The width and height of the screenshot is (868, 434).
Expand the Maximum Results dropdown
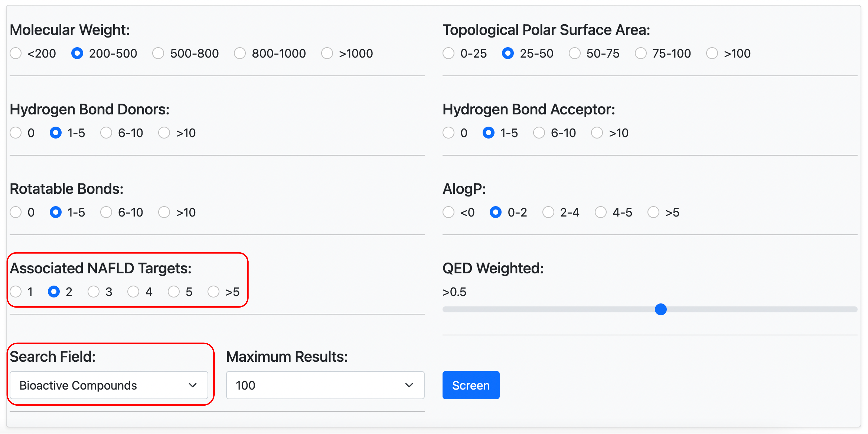[x=325, y=385]
